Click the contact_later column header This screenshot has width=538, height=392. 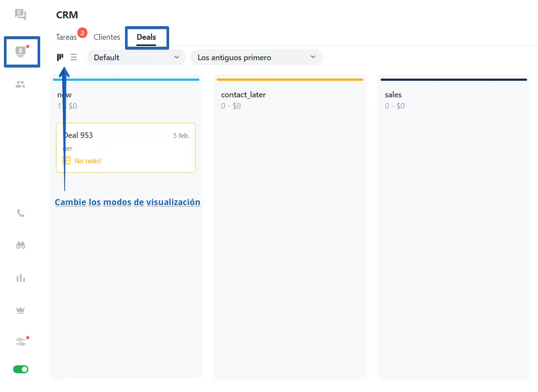tap(243, 95)
